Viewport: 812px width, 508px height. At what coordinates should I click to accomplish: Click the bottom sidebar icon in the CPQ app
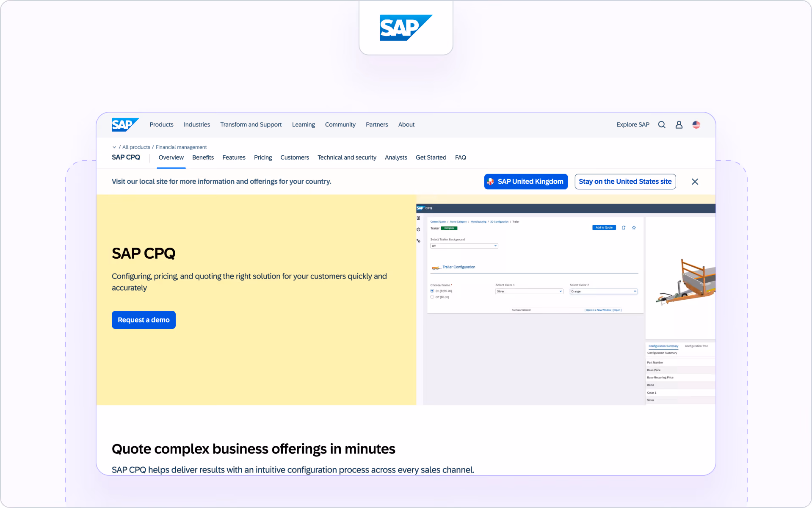coord(418,240)
